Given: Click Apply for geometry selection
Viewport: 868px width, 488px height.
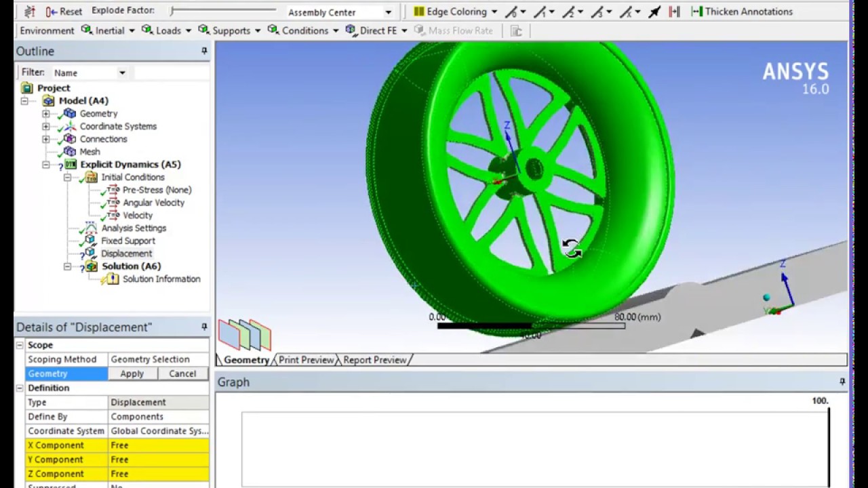Looking at the screenshot, I should coord(132,373).
